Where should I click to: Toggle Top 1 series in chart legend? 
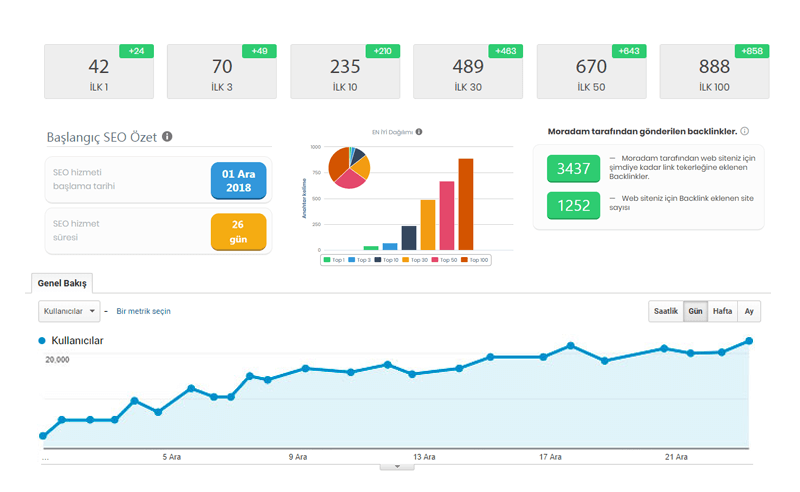(x=337, y=260)
